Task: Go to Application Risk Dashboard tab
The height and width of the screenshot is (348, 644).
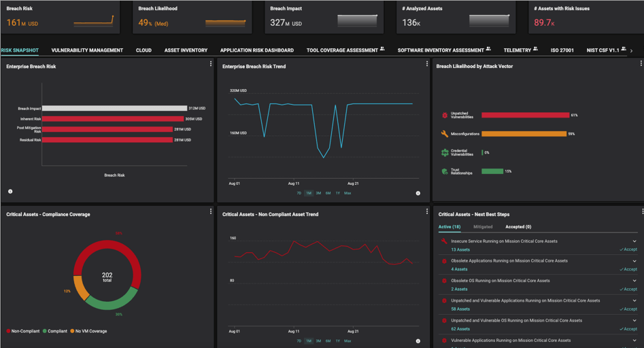Action: click(257, 50)
